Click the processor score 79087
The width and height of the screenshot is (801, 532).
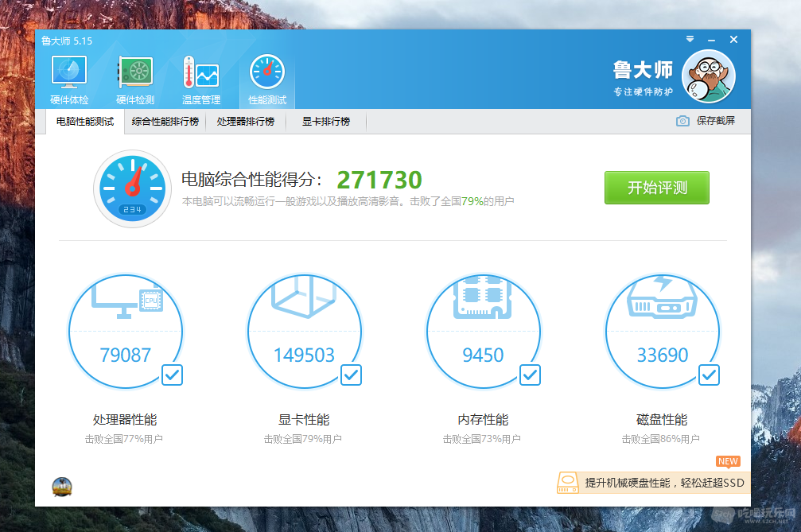[126, 355]
